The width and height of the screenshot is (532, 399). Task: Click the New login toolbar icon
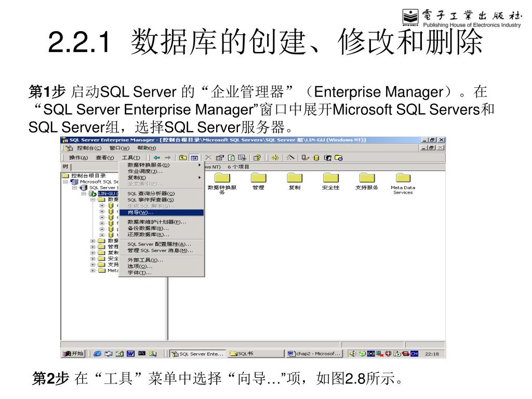coord(327,158)
